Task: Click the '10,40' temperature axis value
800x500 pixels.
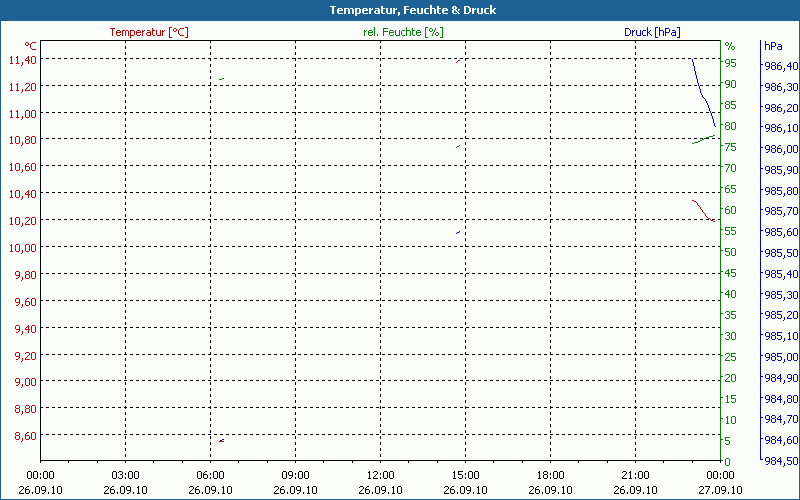Action: coord(22,194)
